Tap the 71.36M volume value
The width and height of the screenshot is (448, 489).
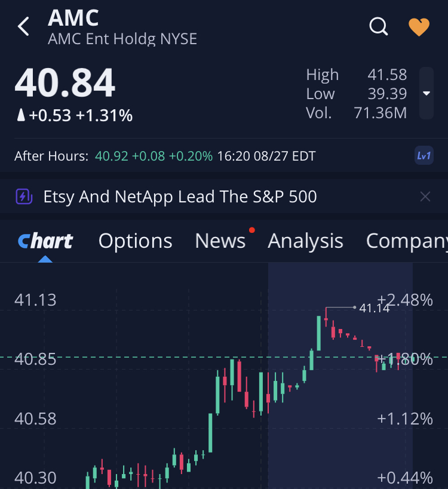381,112
